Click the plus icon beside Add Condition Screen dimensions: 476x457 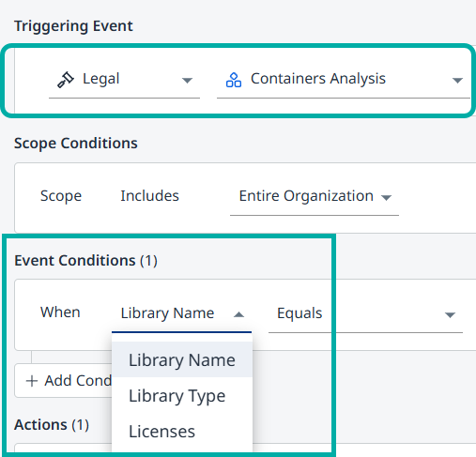click(x=32, y=381)
